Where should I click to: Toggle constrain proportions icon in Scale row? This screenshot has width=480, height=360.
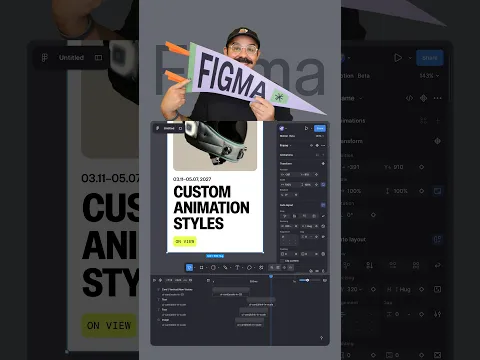point(323,185)
